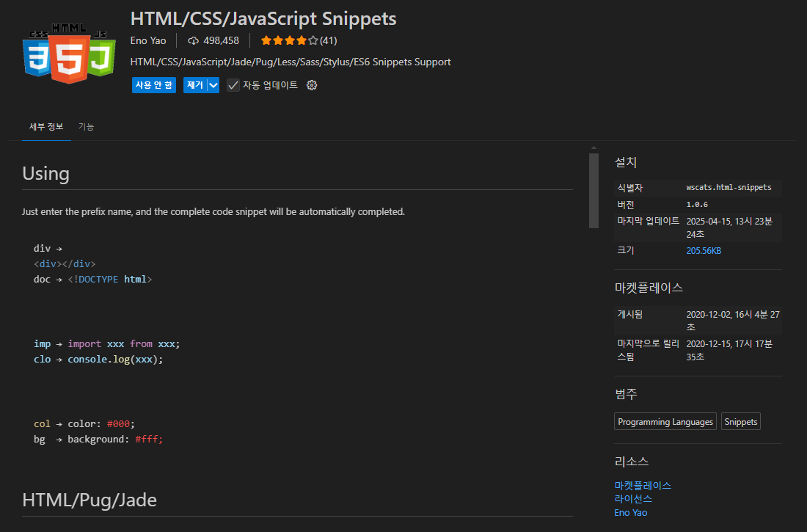Image resolution: width=807 pixels, height=532 pixels.
Task: Click the 리소스 section heading
Action: pos(632,462)
